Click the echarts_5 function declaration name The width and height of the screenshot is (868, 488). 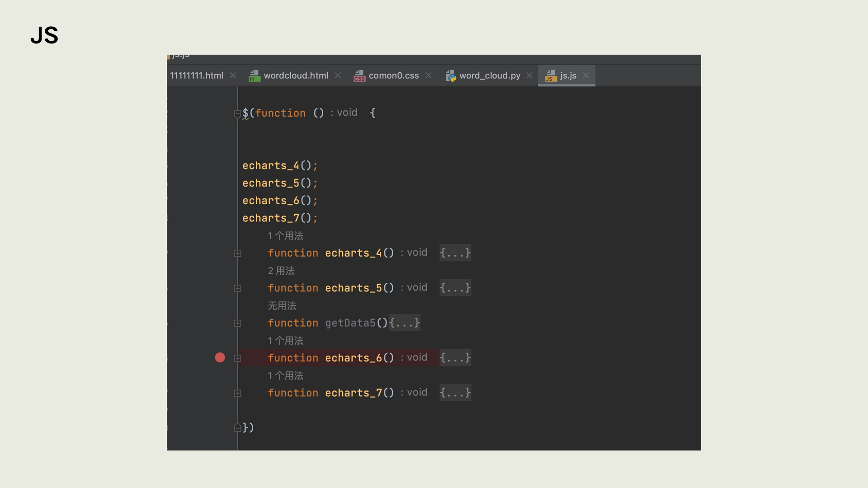point(354,288)
